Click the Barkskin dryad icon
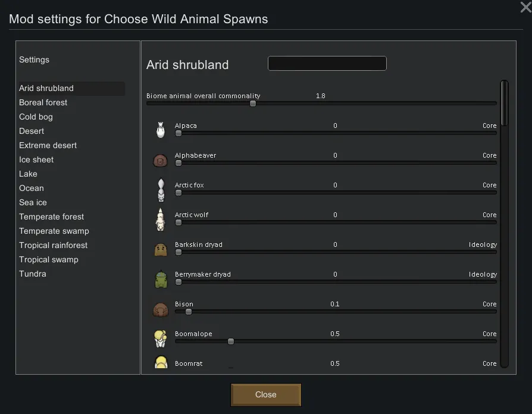 click(160, 249)
